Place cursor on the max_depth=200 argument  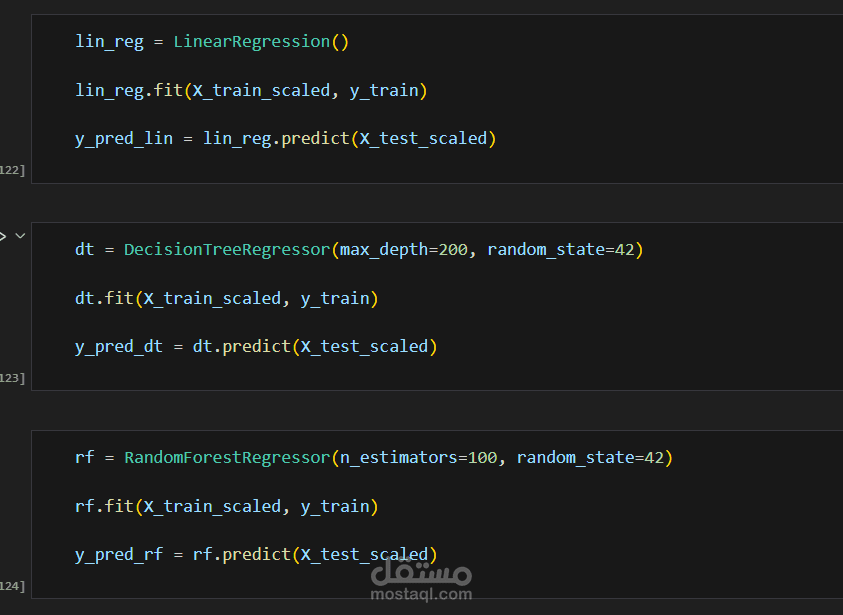click(403, 250)
